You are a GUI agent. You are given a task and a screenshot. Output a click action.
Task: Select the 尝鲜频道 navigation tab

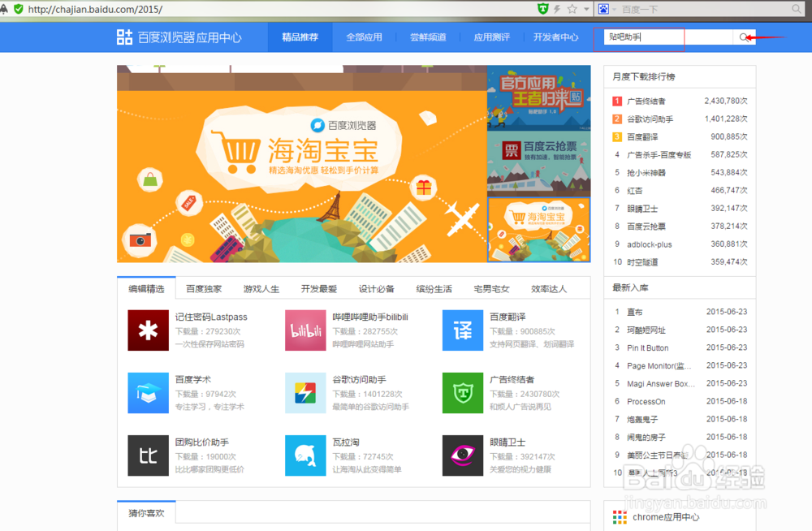(428, 37)
